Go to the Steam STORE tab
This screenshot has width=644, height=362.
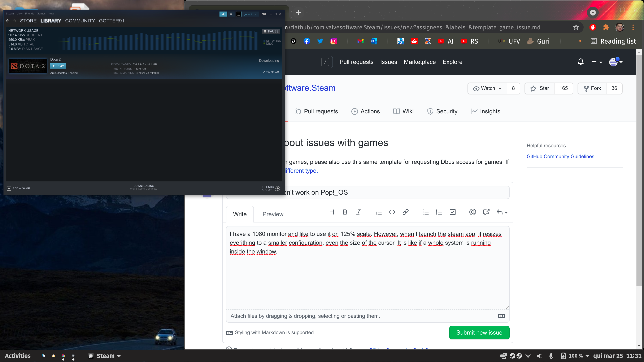point(28,21)
